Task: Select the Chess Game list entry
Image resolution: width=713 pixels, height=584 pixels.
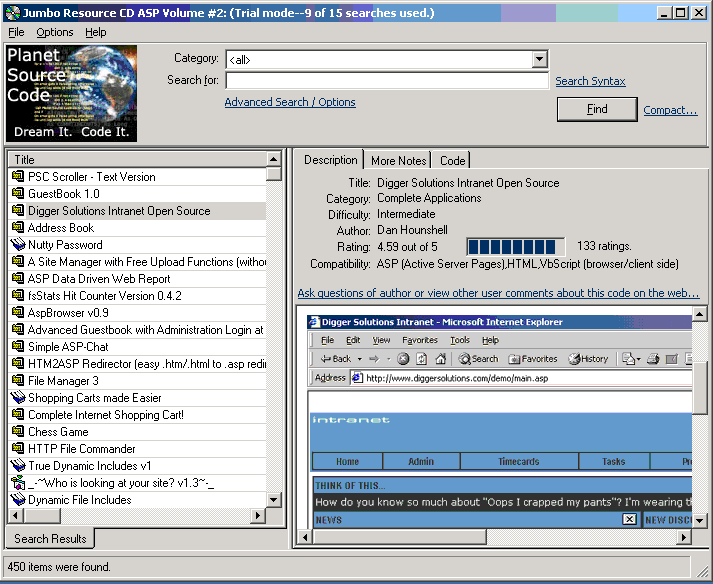Action: click(x=137, y=432)
